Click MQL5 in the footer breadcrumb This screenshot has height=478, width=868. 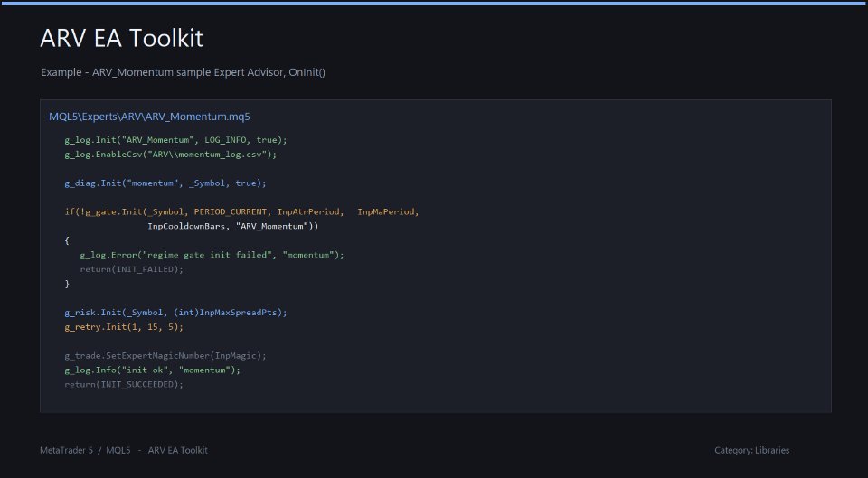(x=118, y=450)
